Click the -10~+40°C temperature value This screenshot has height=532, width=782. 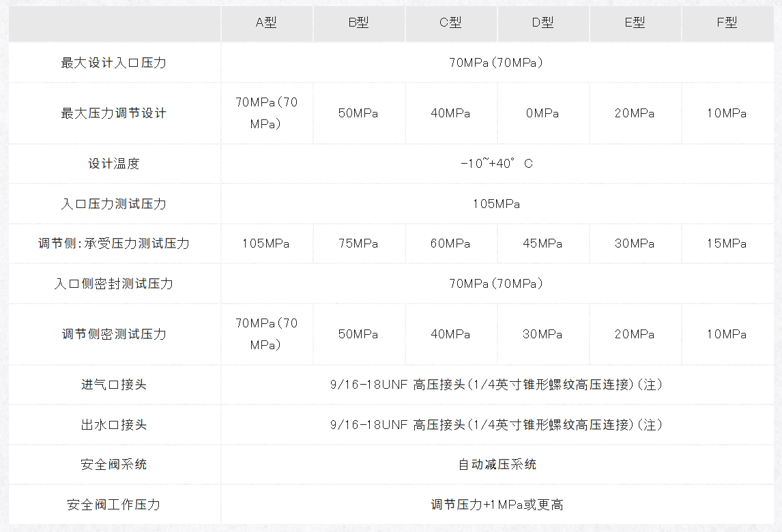496,164
